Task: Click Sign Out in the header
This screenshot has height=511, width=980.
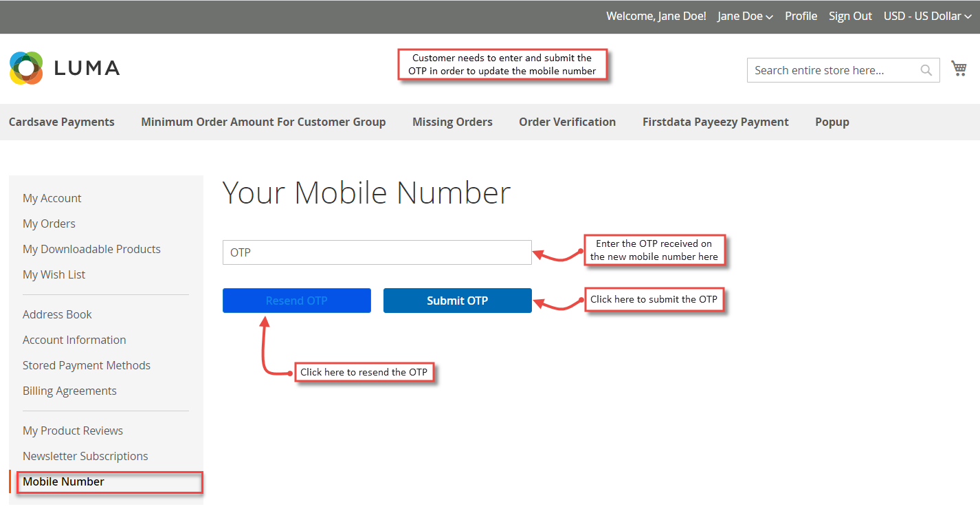Action: [850, 16]
